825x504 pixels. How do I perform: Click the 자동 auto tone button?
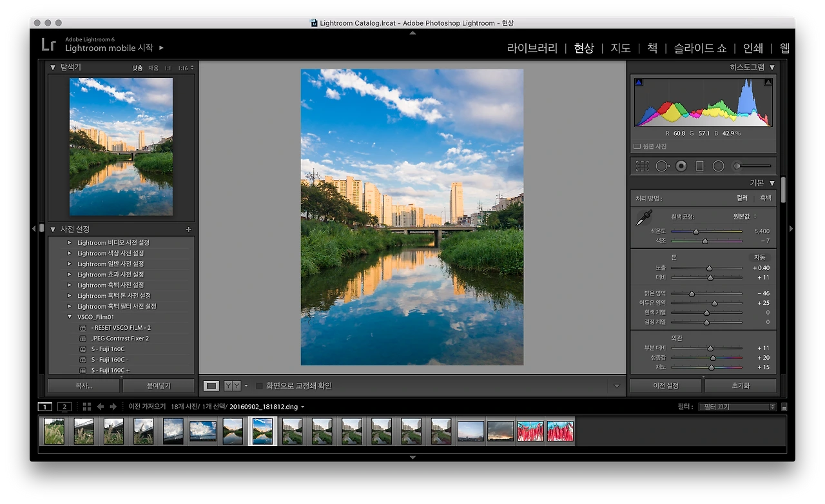pos(760,257)
